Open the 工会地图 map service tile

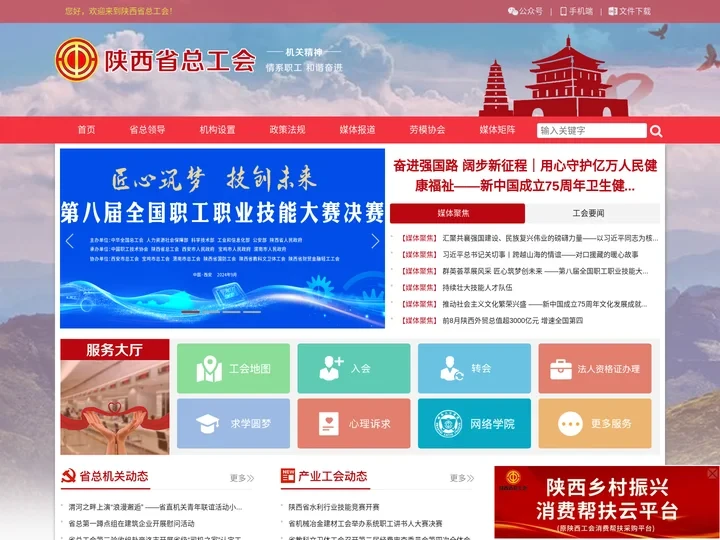(x=233, y=368)
